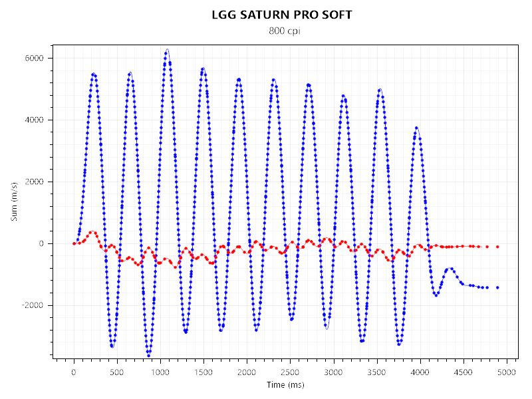The image size is (532, 399).
Task: Click the x-axis tick label 5000
Action: 507,372
